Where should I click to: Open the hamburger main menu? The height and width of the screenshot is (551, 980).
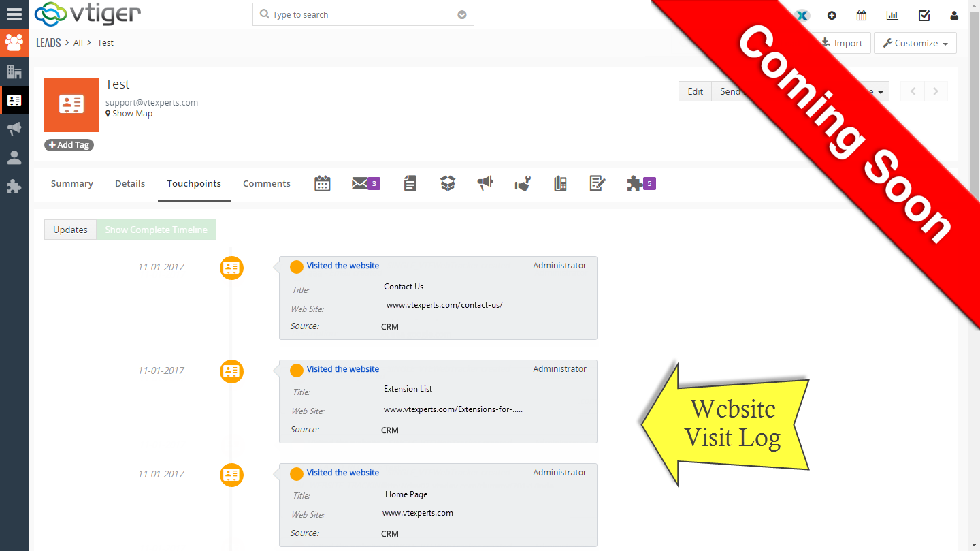(x=14, y=14)
